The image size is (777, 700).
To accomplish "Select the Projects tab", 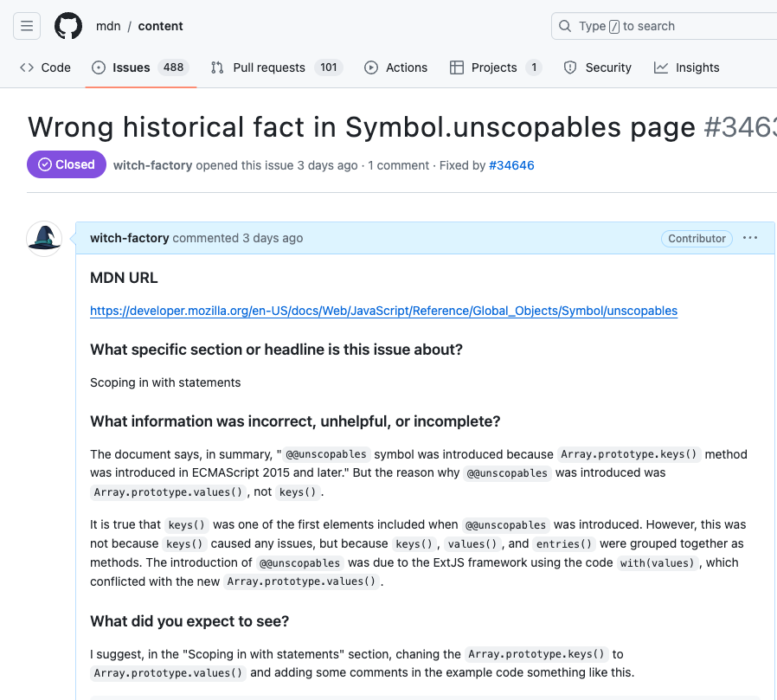I will (494, 67).
